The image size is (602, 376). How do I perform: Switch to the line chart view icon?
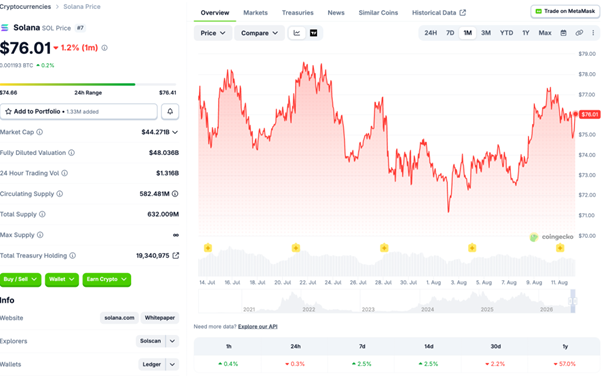pos(297,33)
